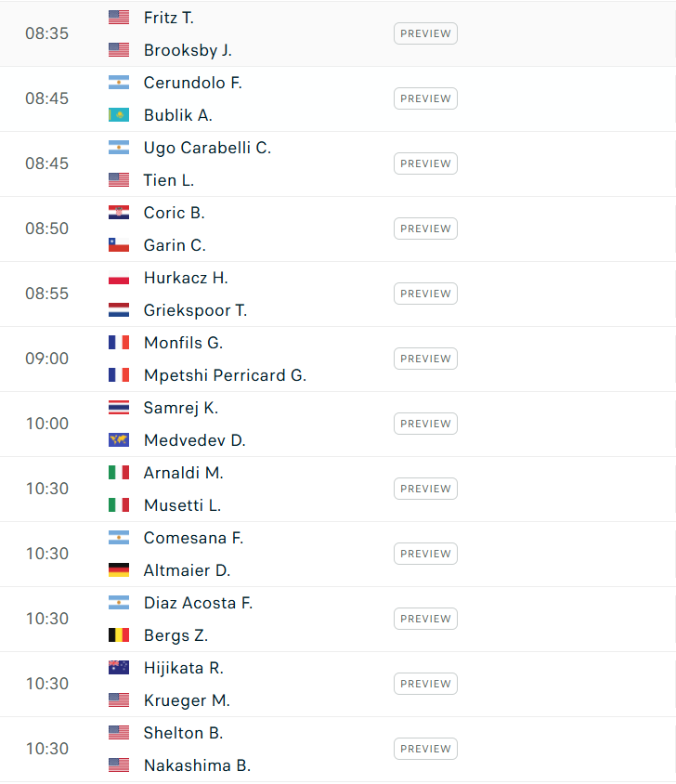This screenshot has width=676, height=784.
Task: Open player page for Griekspoor T.
Action: 195,310
